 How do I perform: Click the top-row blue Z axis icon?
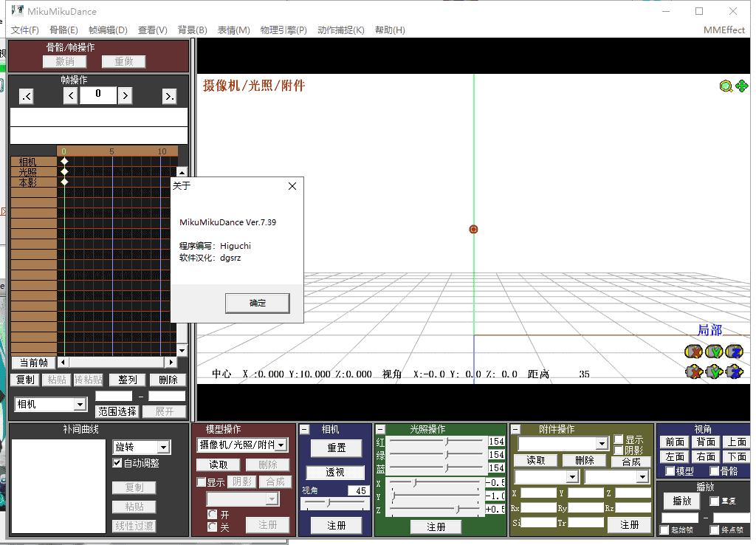(x=734, y=352)
